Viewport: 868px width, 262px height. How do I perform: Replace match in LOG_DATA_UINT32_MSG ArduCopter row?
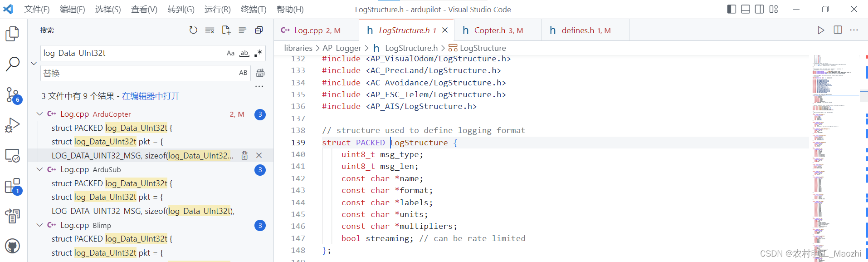(x=244, y=155)
